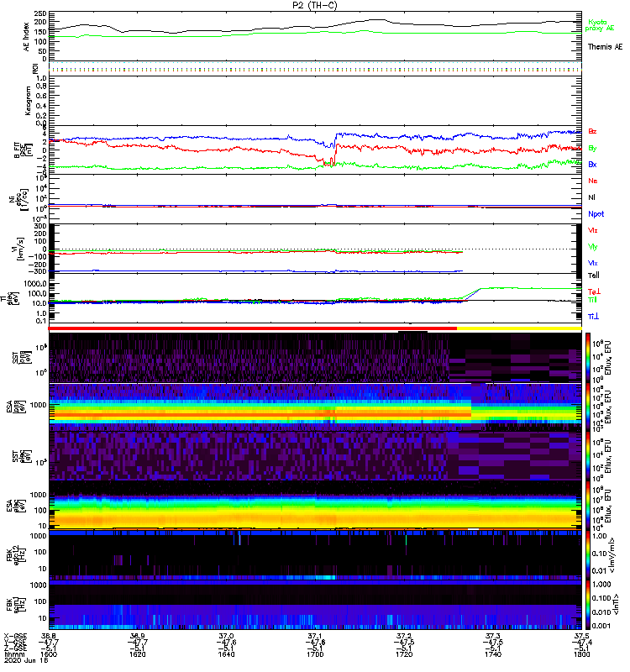
Task: Click the X-GSE value "37.0"
Action: pyautogui.click(x=226, y=636)
